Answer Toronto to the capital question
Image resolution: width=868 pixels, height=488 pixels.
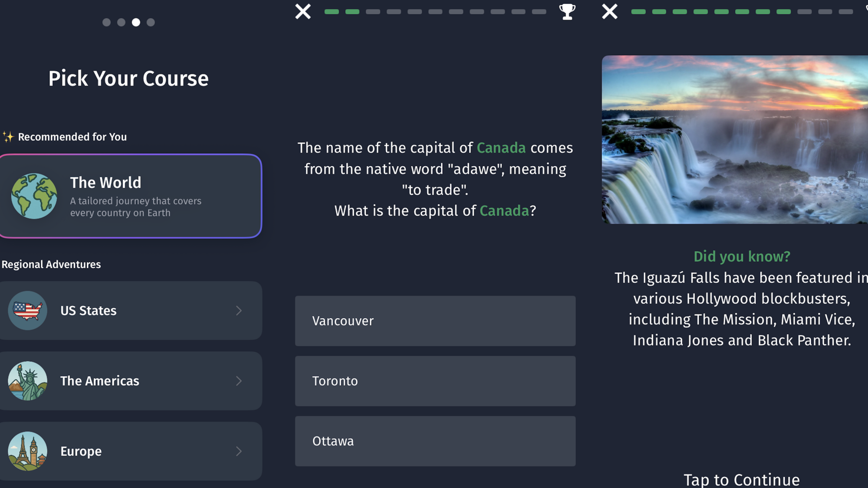[435, 381]
